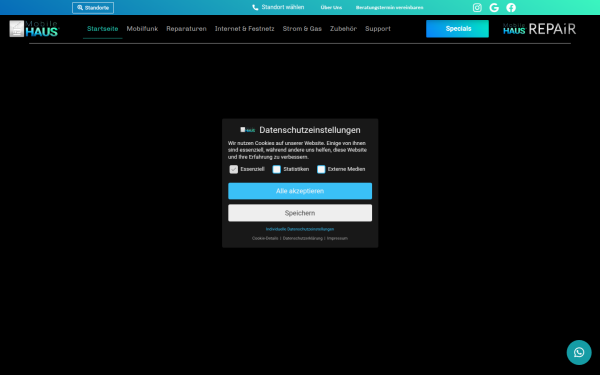The width and height of the screenshot is (600, 375).
Task: Open the Google reviews icon
Action: pyautogui.click(x=494, y=8)
